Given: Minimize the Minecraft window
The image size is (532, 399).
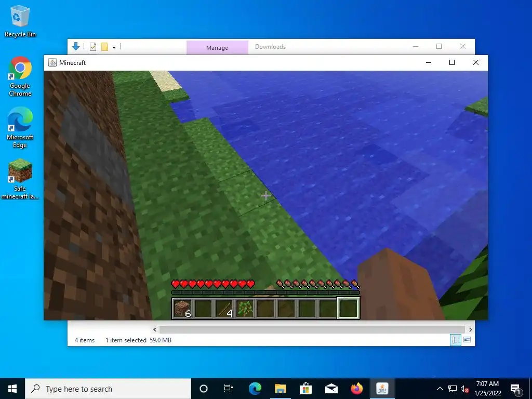Looking at the screenshot, I should coord(429,62).
